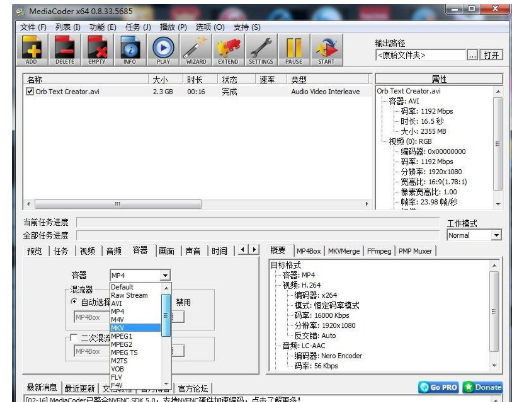Viewport: 527px width, 402px height.
Task: Click tab strip scroll-left arrow
Action: [x=242, y=250]
